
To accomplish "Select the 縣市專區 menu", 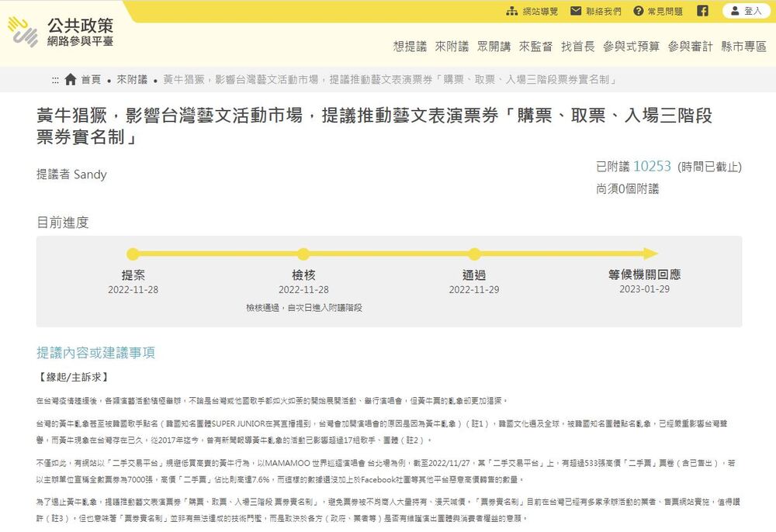I will [743, 47].
